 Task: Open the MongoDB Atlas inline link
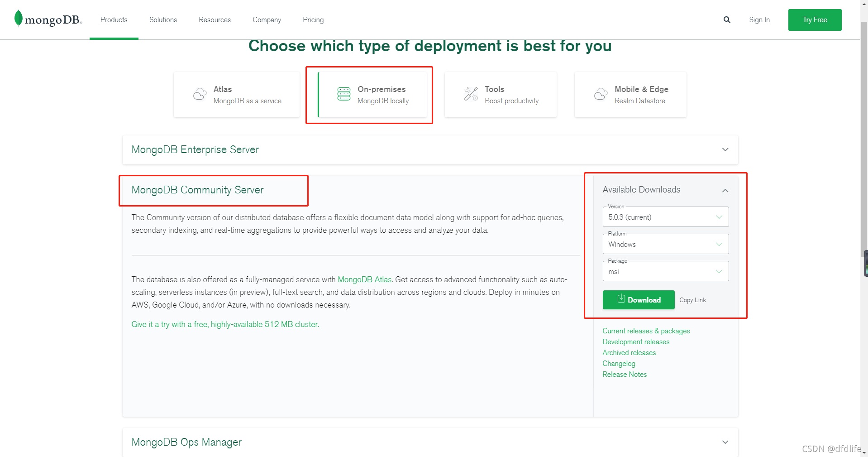[364, 279]
